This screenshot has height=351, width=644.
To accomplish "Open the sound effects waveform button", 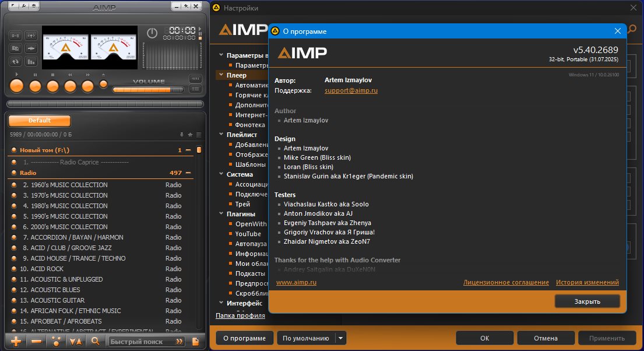I will click(31, 48).
